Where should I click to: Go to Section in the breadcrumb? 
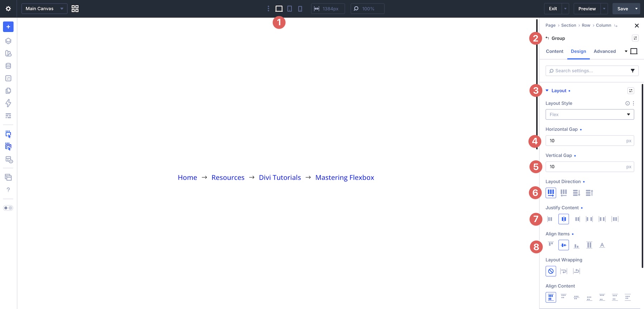point(569,25)
